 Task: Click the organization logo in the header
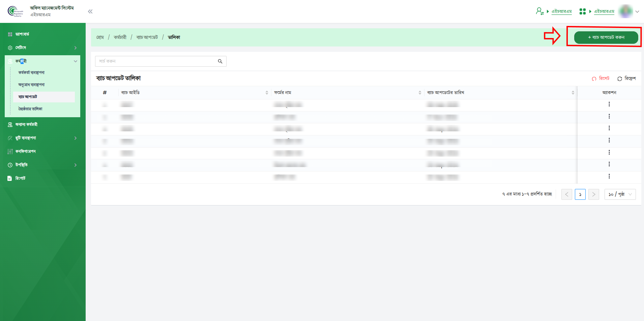click(16, 11)
